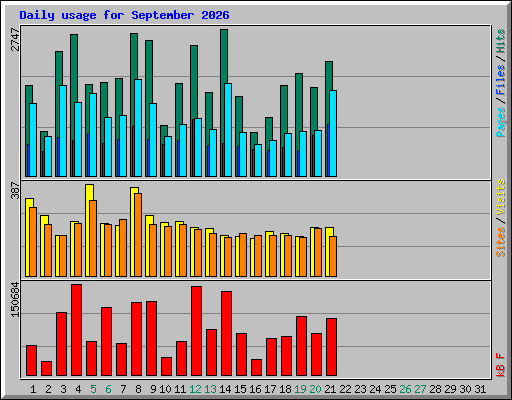Click day 11 on the x-axis
This screenshot has height=400, width=512.
(x=180, y=389)
